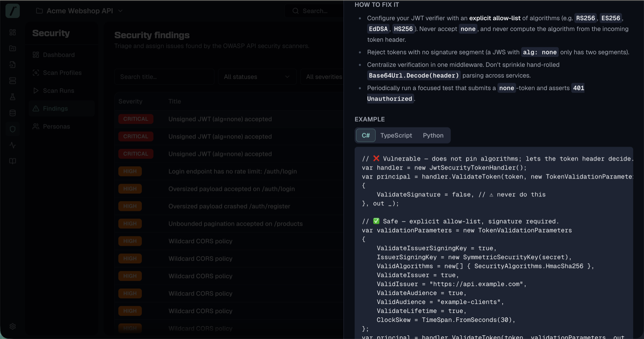Click the EdDSA code chip
The width and height of the screenshot is (644, 339).
coord(378,29)
